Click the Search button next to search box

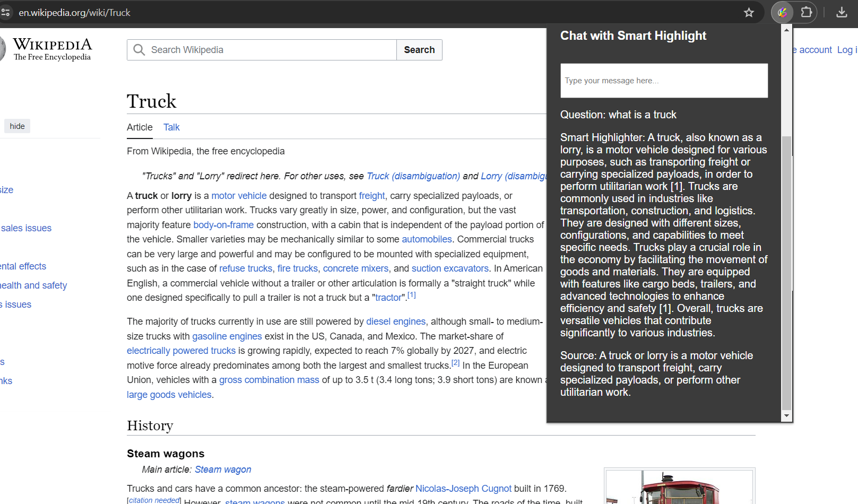point(419,50)
